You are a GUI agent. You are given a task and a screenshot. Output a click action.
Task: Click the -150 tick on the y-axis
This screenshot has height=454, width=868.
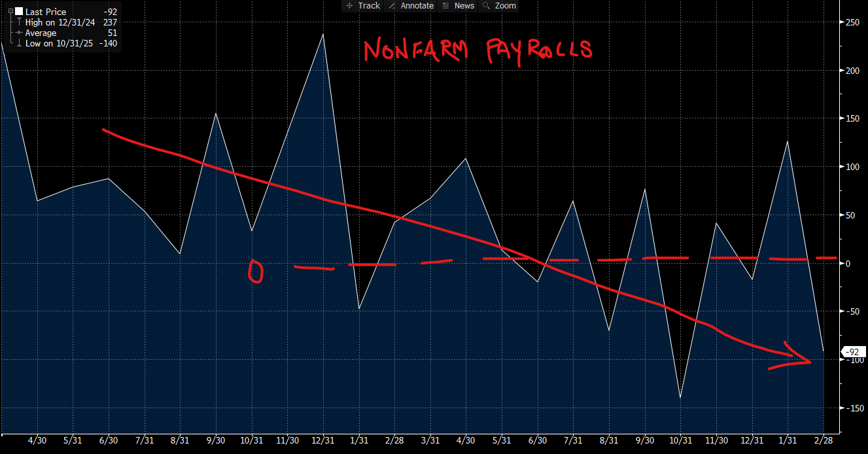click(852, 408)
